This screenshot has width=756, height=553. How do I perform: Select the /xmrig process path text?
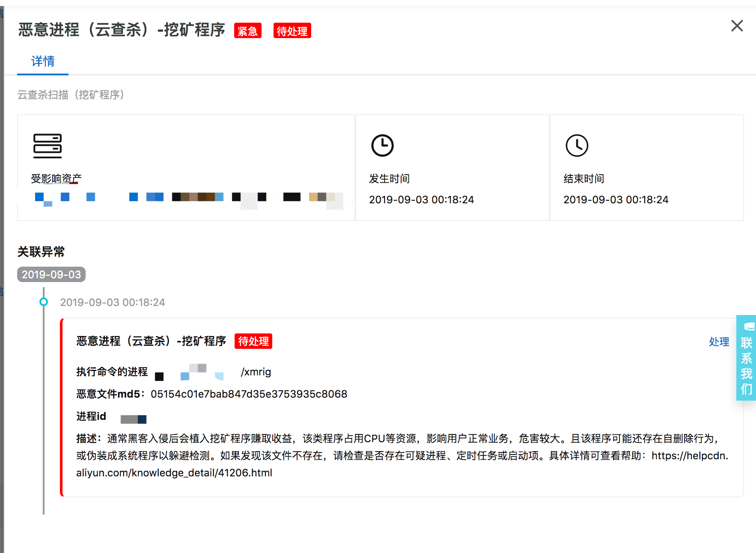point(256,372)
